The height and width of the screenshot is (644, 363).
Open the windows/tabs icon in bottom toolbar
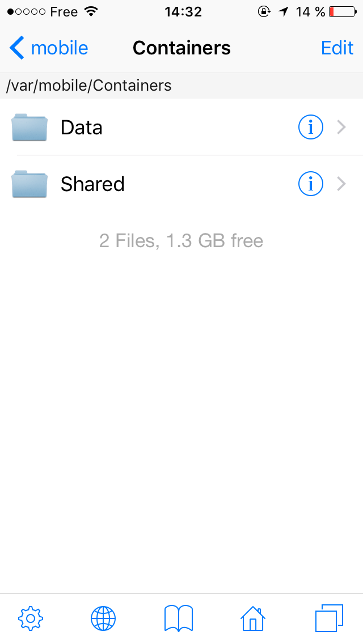click(x=329, y=618)
